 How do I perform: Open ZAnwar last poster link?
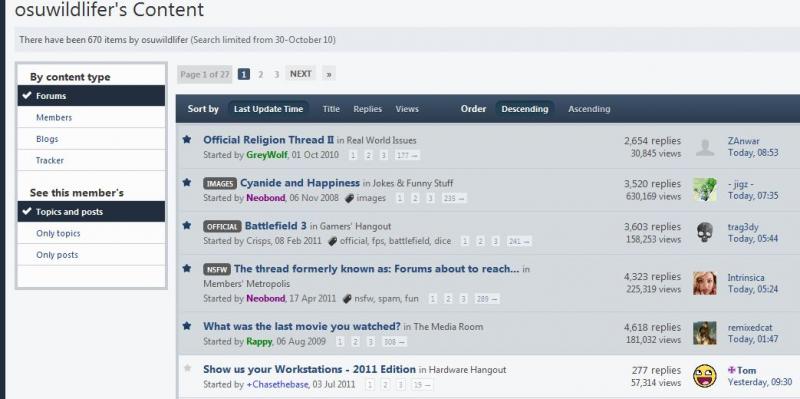click(743, 141)
